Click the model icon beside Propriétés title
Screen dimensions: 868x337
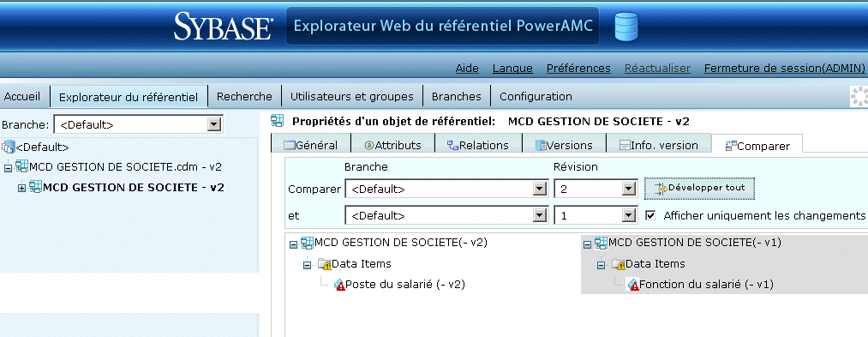(278, 121)
